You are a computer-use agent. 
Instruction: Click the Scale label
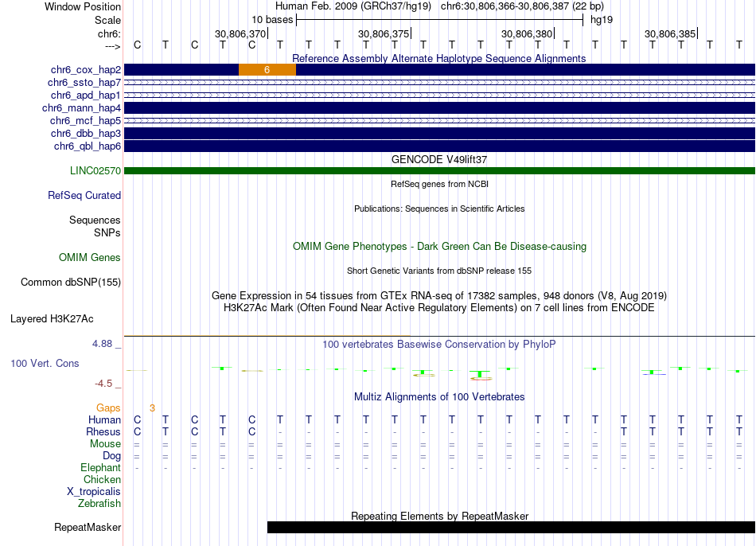click(x=108, y=20)
